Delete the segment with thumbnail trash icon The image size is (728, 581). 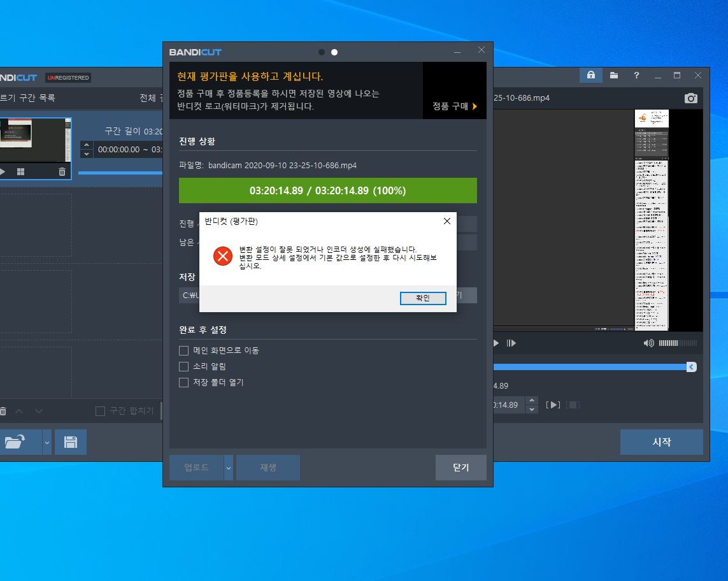point(62,172)
